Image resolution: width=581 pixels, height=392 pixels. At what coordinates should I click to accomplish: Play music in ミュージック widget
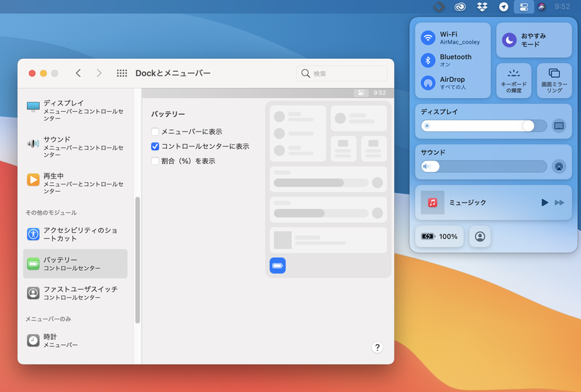pyautogui.click(x=544, y=203)
